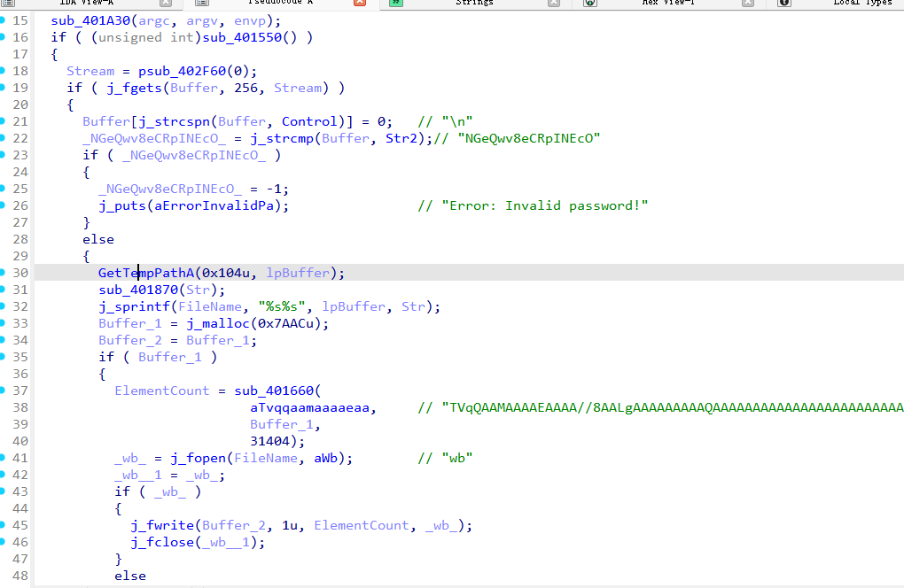904x588 pixels.
Task: Click the "wb" comment on line 41
Action: (x=445, y=459)
